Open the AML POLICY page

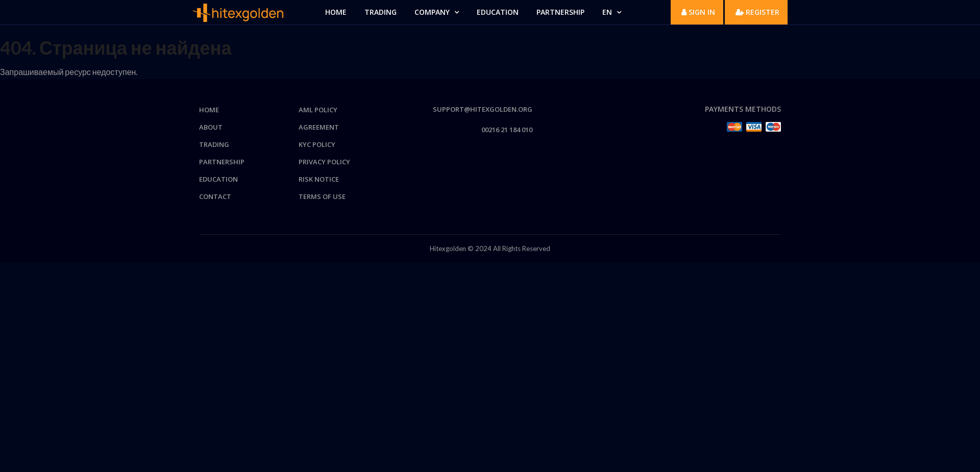pyautogui.click(x=317, y=110)
